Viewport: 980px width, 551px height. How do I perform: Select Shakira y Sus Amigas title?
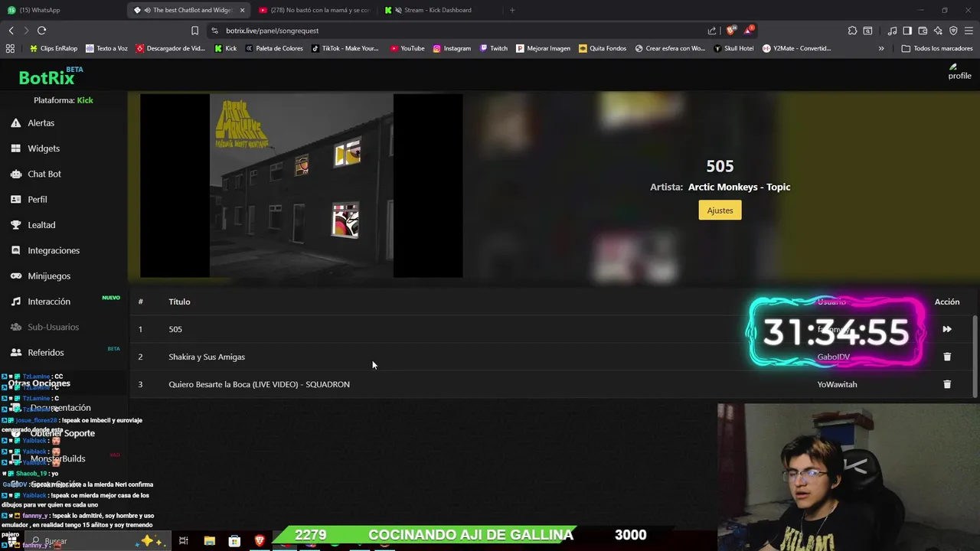pos(207,357)
